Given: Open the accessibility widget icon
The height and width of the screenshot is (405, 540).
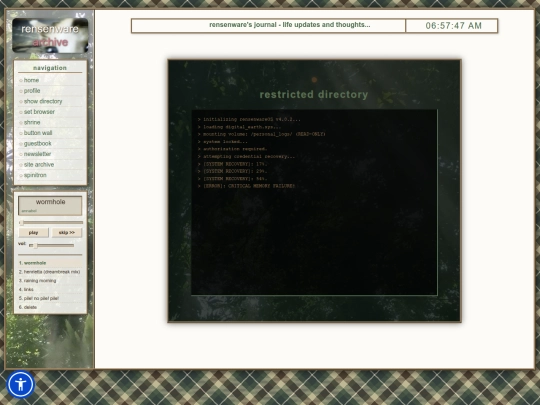Looking at the screenshot, I should 20,384.
